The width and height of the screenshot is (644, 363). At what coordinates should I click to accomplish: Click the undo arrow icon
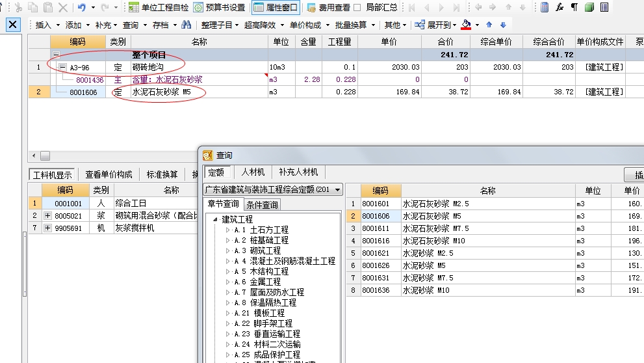[82, 7]
